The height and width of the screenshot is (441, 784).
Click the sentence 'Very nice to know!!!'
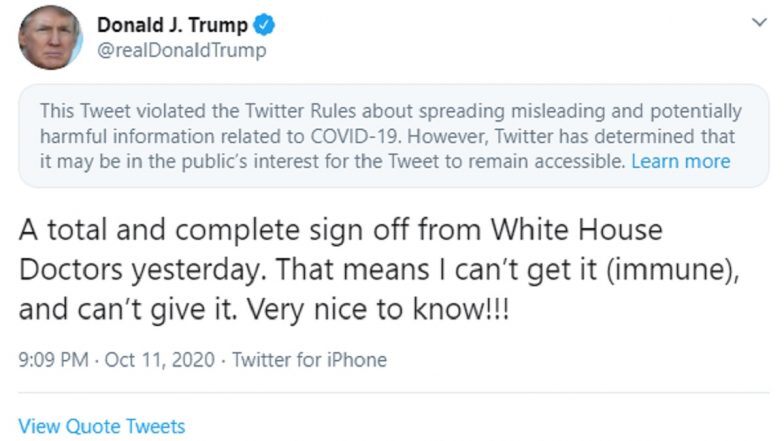[x=378, y=310]
